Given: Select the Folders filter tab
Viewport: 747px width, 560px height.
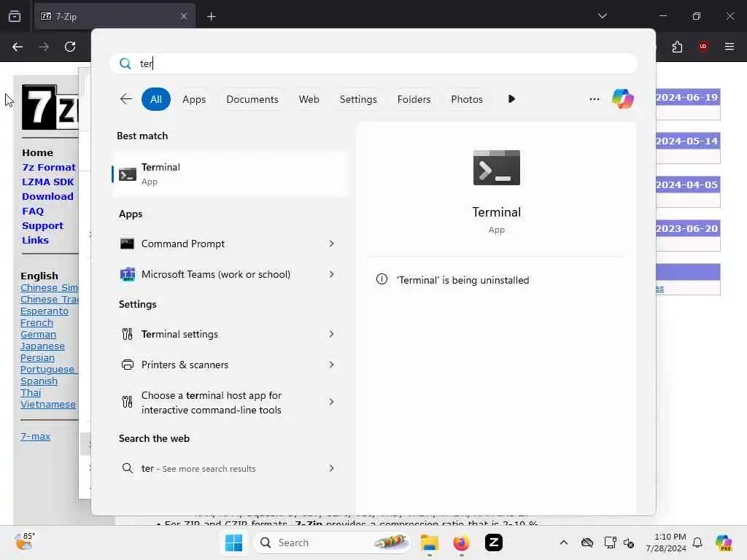Looking at the screenshot, I should tap(414, 99).
